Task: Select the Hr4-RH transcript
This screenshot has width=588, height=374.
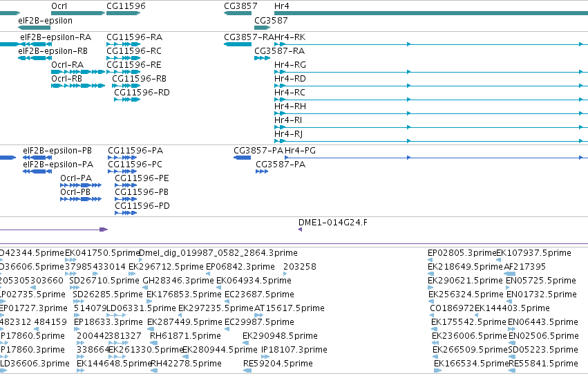Action: [x=290, y=106]
